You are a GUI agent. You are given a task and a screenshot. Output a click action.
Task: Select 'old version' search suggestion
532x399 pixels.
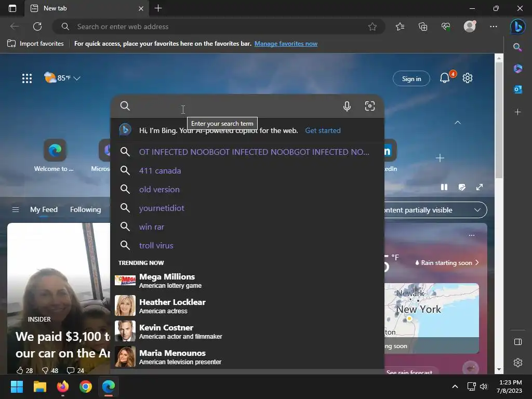click(247, 189)
